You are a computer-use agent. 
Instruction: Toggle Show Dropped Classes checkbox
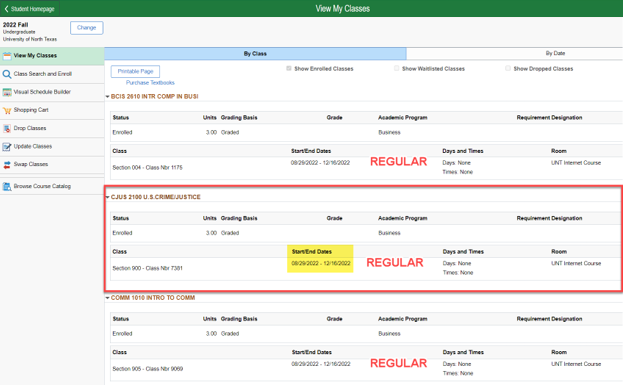pos(508,68)
